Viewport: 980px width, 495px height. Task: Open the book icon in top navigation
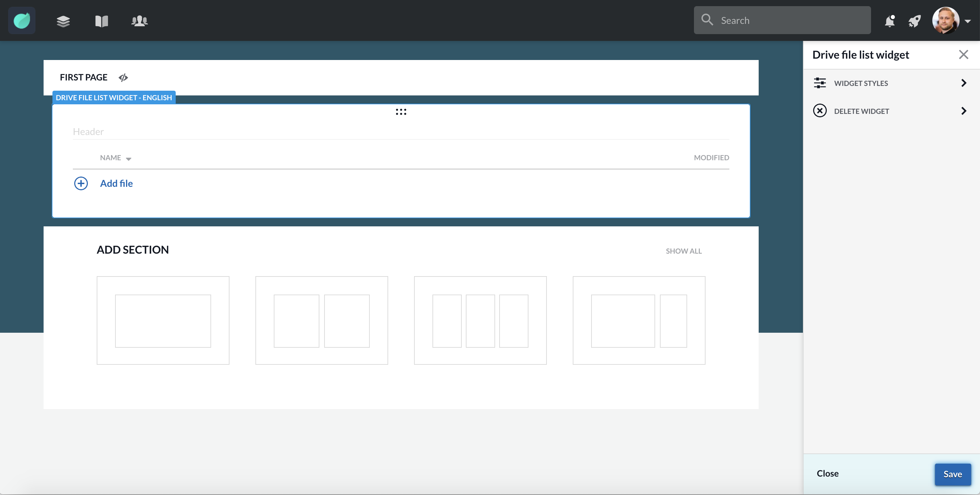101,21
